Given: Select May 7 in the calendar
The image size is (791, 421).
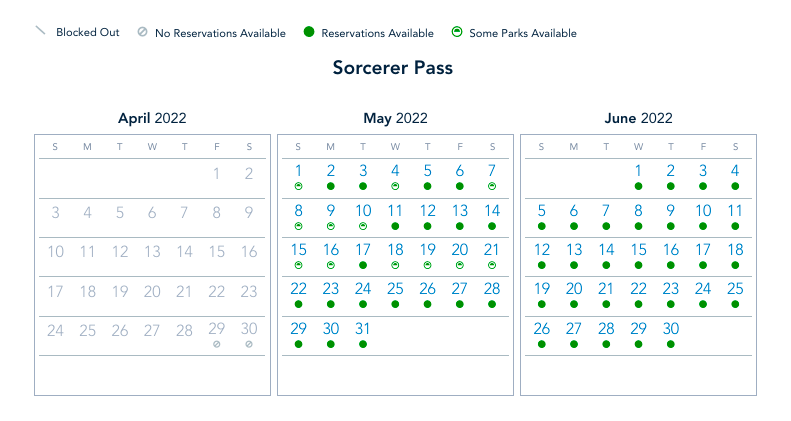Looking at the screenshot, I should tap(492, 171).
